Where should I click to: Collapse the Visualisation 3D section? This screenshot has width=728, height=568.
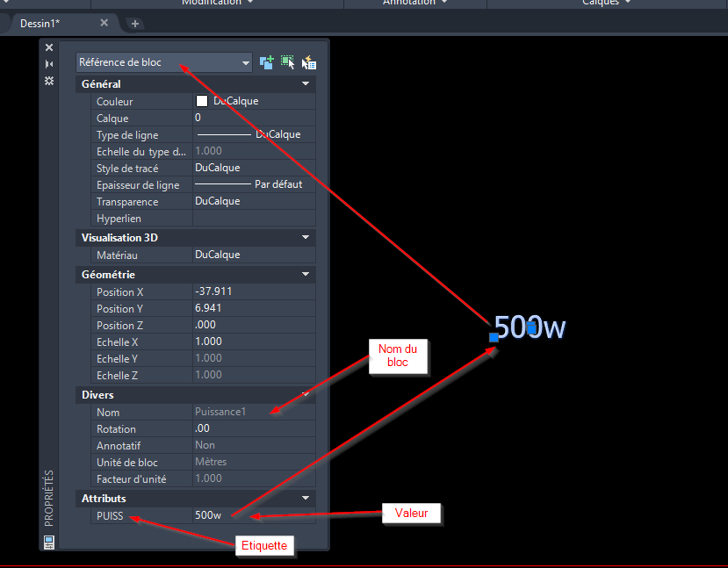pos(306,237)
